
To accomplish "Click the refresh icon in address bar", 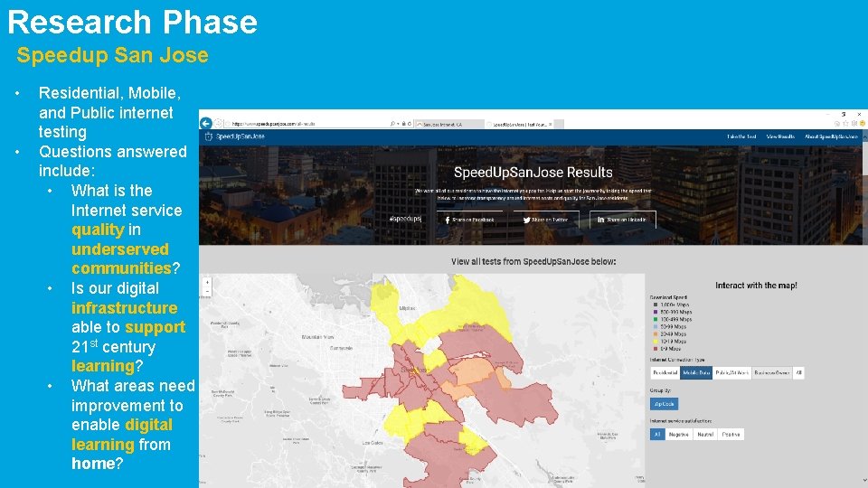I will (x=410, y=124).
